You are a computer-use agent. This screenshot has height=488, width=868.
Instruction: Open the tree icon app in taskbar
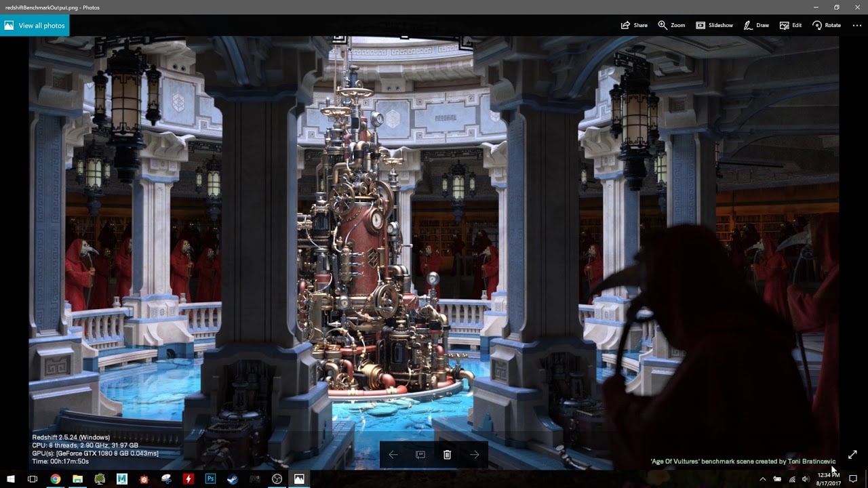coord(100,479)
